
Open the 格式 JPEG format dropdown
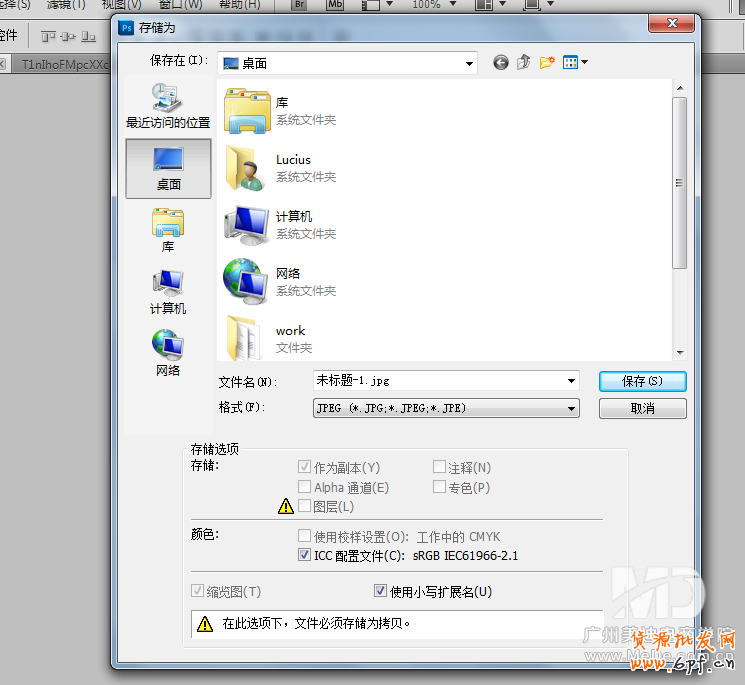[x=571, y=408]
